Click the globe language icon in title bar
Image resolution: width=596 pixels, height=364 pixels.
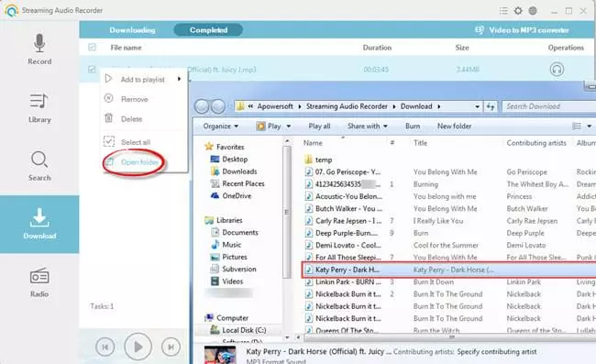[x=533, y=11]
